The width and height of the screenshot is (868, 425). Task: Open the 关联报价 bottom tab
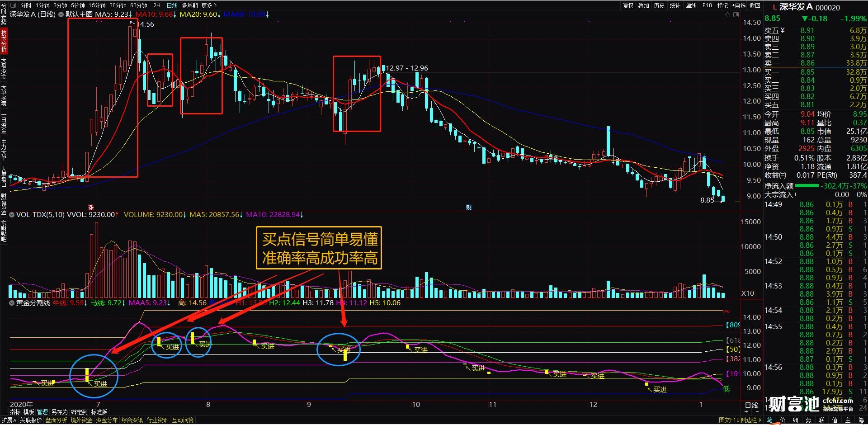point(31,420)
